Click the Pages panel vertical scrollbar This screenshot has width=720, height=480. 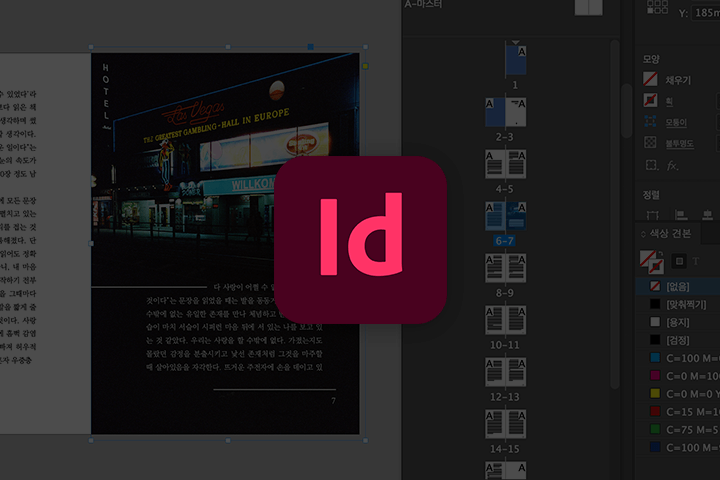point(615,215)
